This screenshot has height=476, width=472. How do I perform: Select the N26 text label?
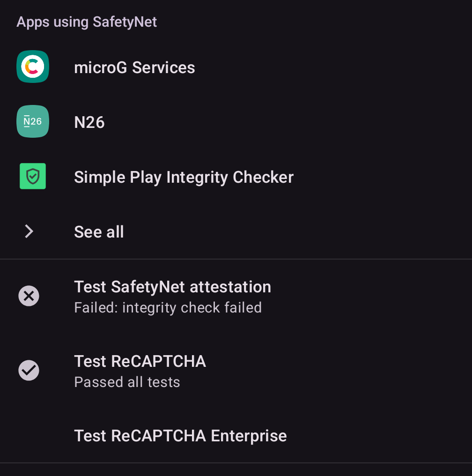click(x=89, y=122)
